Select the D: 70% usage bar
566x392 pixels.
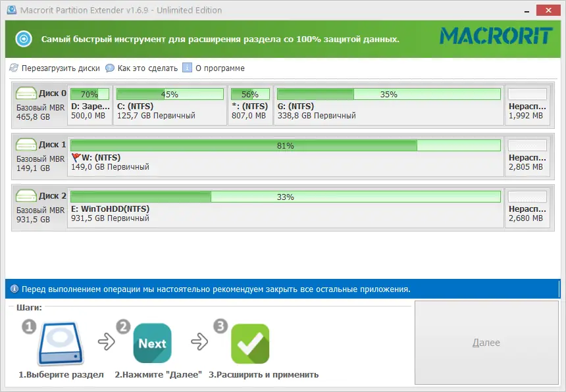pos(90,94)
